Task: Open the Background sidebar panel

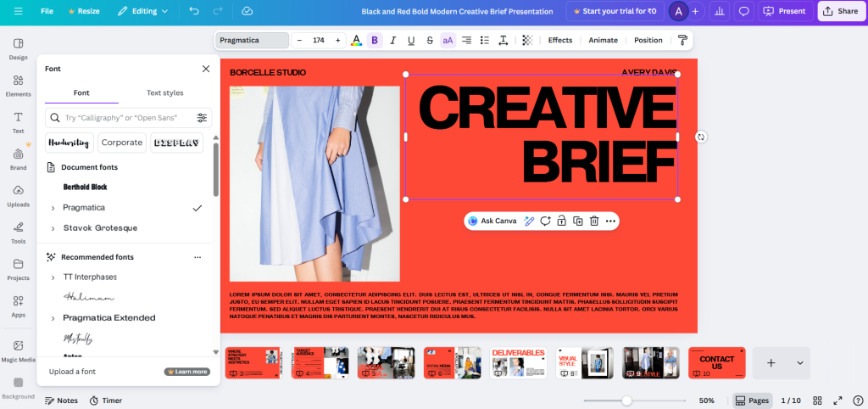Action: (19, 388)
